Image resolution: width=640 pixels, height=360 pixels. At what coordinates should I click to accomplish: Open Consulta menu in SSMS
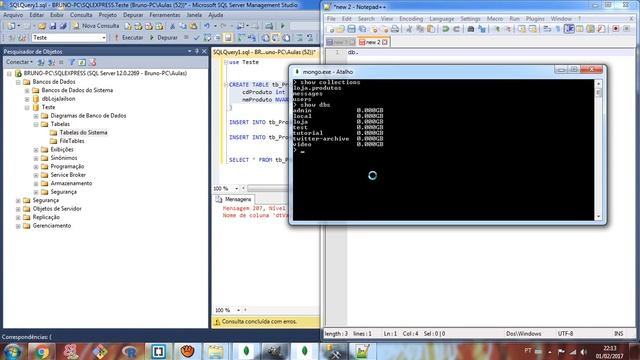[x=81, y=15]
